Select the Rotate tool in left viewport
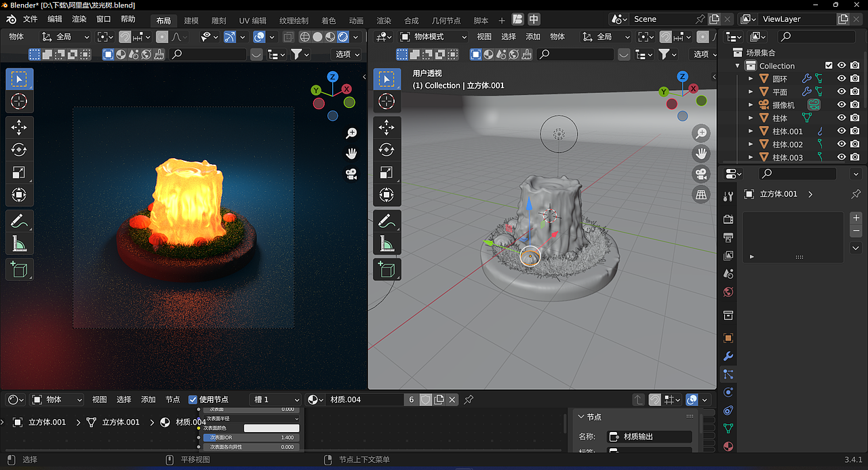The image size is (868, 470). pyautogui.click(x=19, y=150)
